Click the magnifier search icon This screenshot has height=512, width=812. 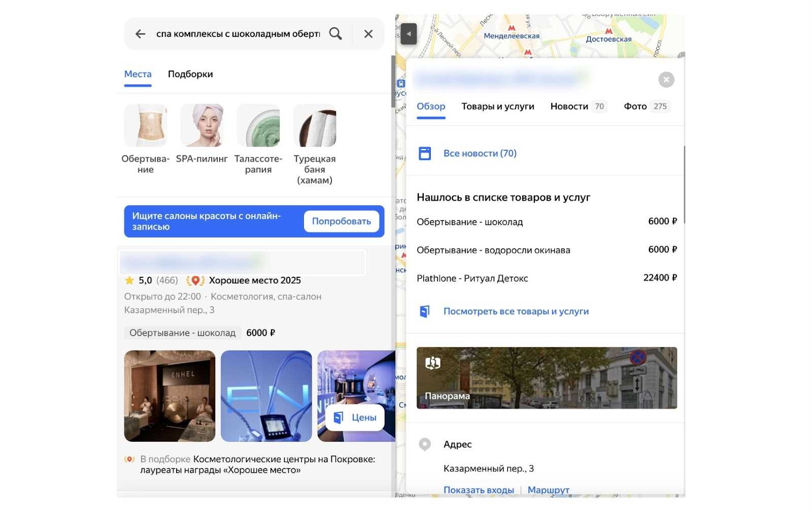coord(335,34)
